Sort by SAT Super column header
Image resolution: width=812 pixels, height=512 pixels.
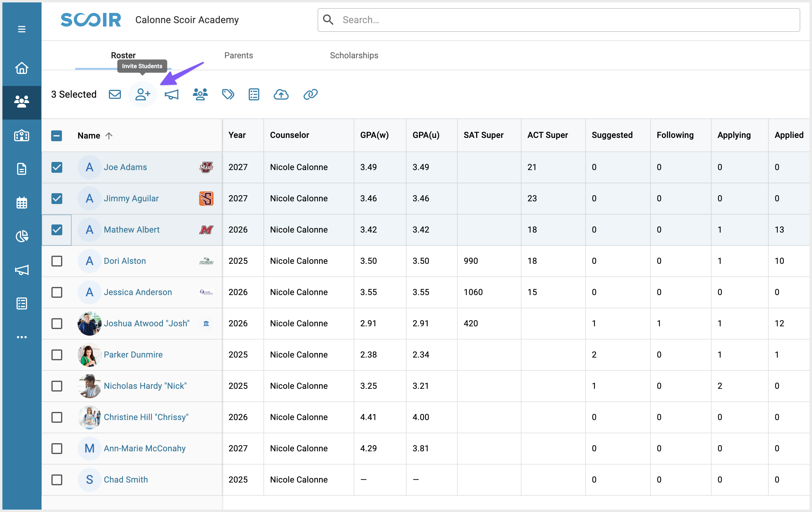click(x=483, y=135)
